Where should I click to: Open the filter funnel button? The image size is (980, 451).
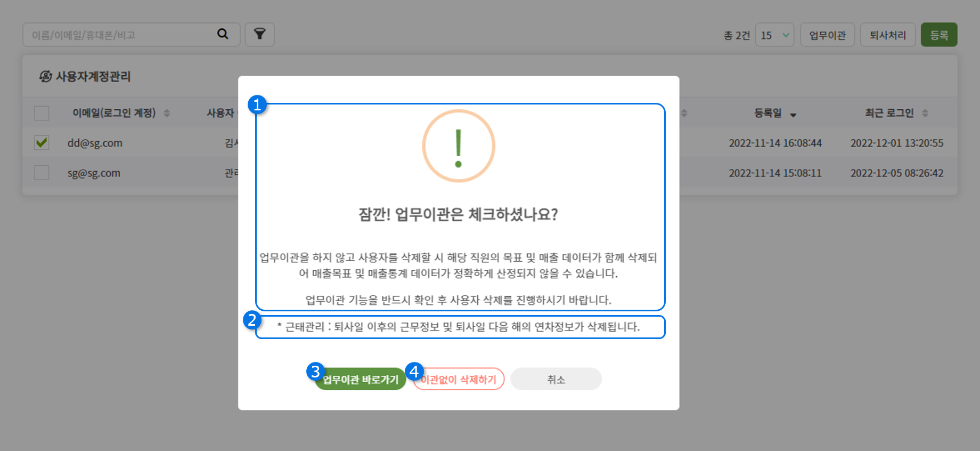coord(259,35)
